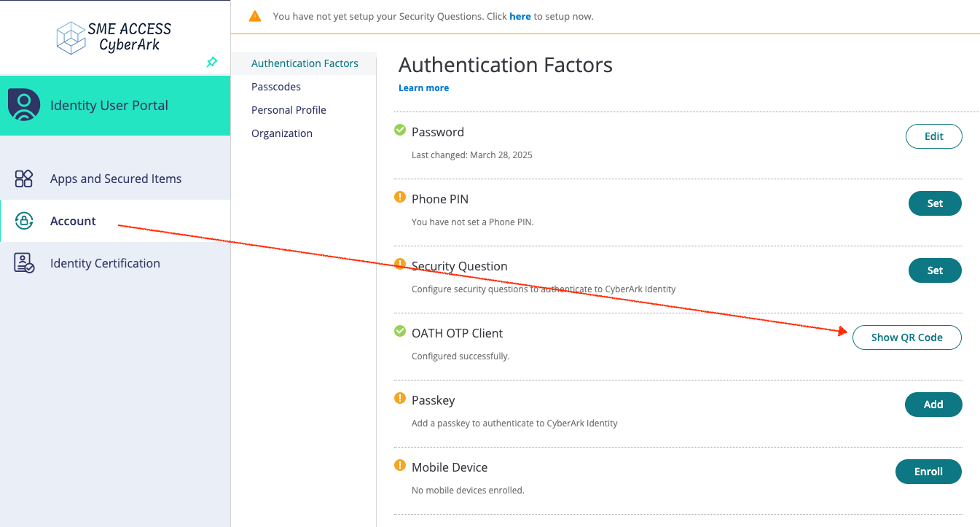
Task: Click the warning icon next to Passkey
Action: [400, 398]
